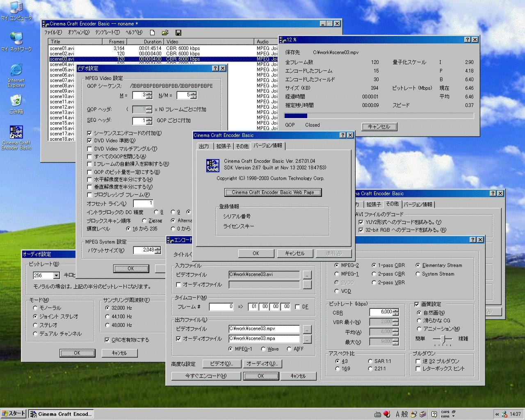The width and height of the screenshot is (525, 420).
Task: Enable すべてのGOPを閉じる checkbox
Action: pyautogui.click(x=89, y=156)
